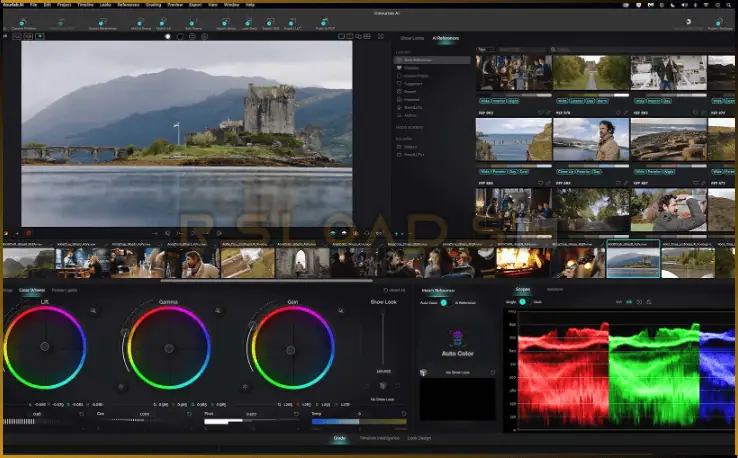This screenshot has width=738, height=458.
Task: Select the castle driveway reference thumbnail
Action: (591, 73)
